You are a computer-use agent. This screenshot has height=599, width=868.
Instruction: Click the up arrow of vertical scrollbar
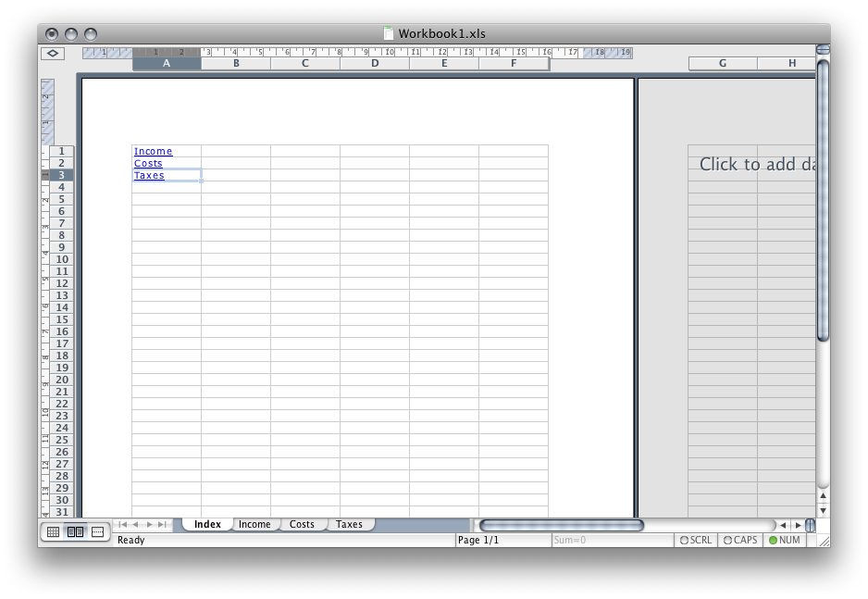(823, 496)
